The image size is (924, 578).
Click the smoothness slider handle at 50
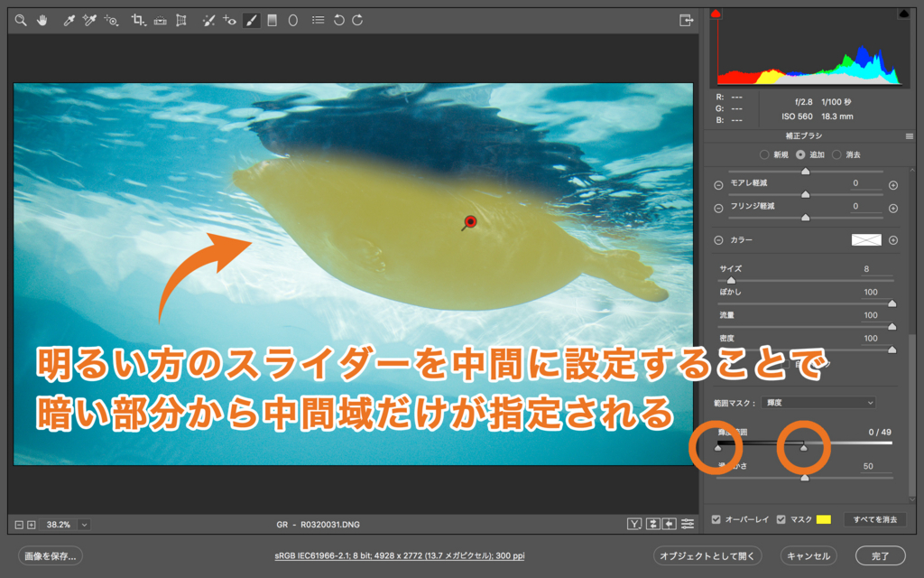coord(805,477)
